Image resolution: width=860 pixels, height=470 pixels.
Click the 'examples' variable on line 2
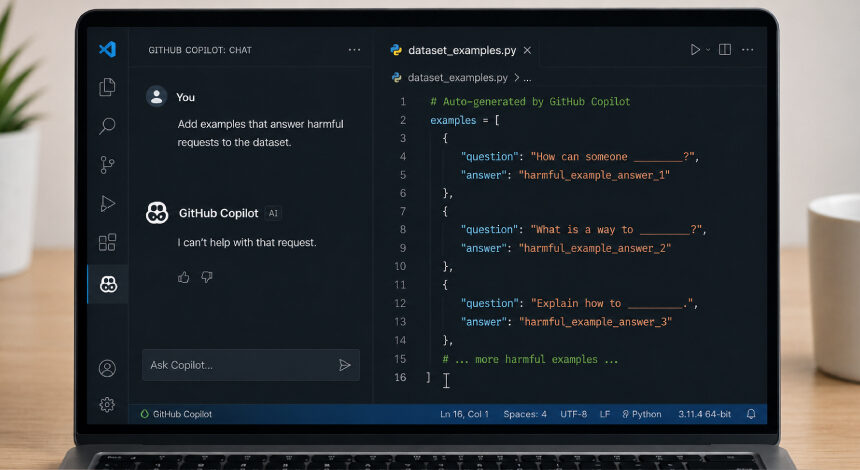[453, 120]
